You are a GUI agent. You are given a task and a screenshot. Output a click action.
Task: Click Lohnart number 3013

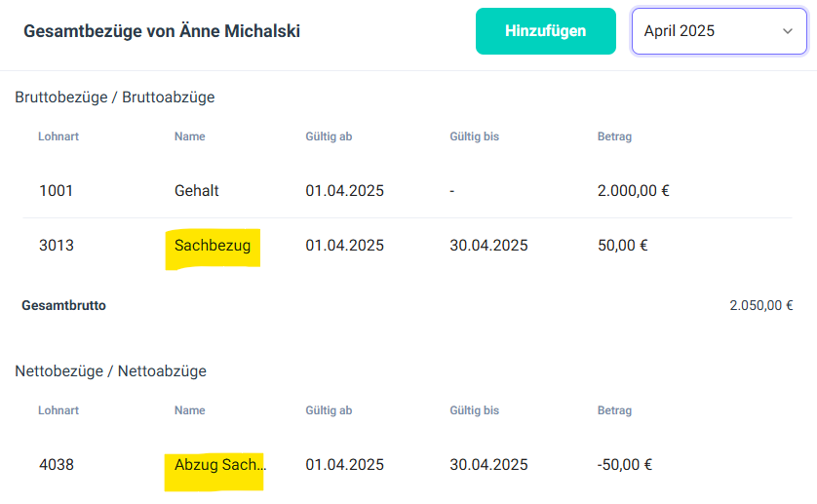[57, 246]
